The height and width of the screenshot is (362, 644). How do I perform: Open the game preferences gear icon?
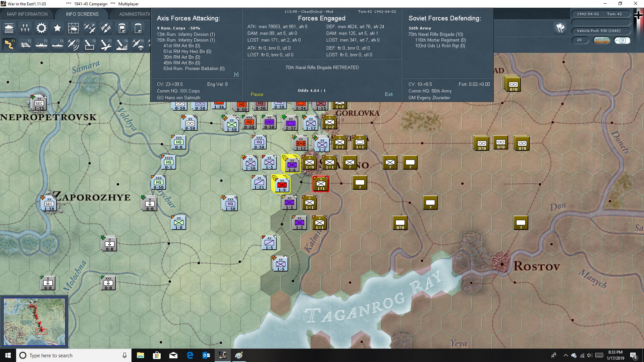(41, 28)
